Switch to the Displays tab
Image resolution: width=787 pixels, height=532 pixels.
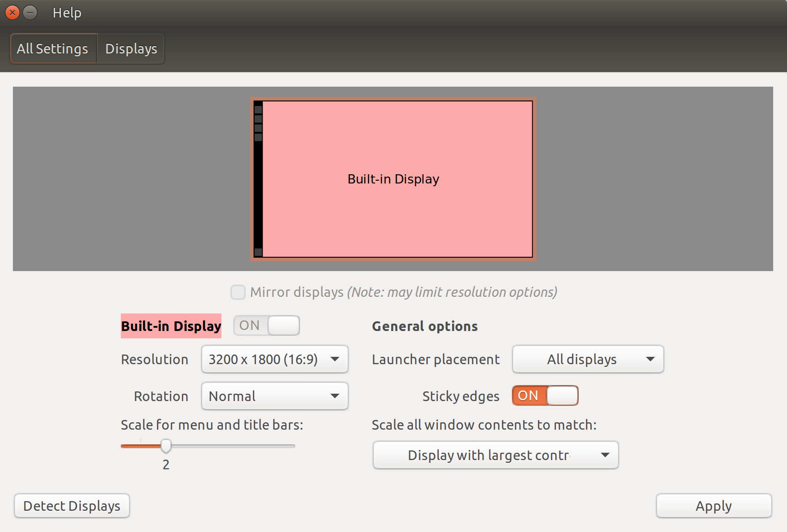[131, 48]
